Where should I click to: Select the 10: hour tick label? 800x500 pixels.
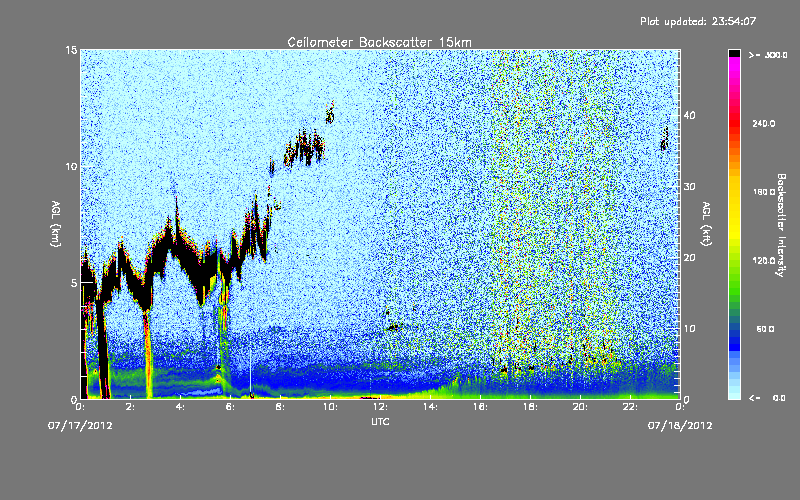[331, 407]
